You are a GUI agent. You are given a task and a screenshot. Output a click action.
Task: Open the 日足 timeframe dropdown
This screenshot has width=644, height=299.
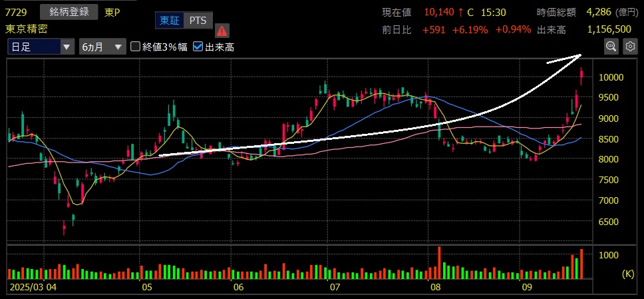[x=41, y=47]
